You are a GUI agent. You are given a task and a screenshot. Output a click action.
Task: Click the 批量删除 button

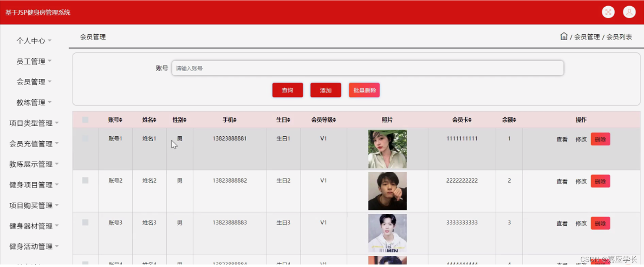364,90
